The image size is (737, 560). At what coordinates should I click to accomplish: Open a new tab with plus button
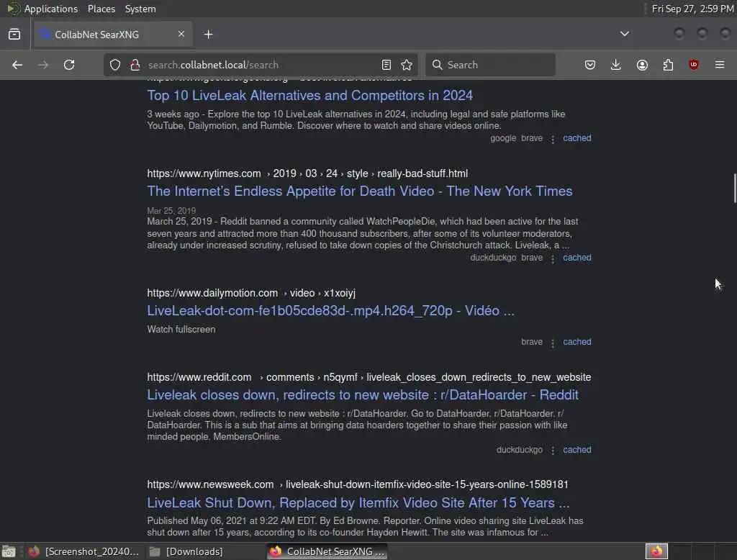pos(209,35)
